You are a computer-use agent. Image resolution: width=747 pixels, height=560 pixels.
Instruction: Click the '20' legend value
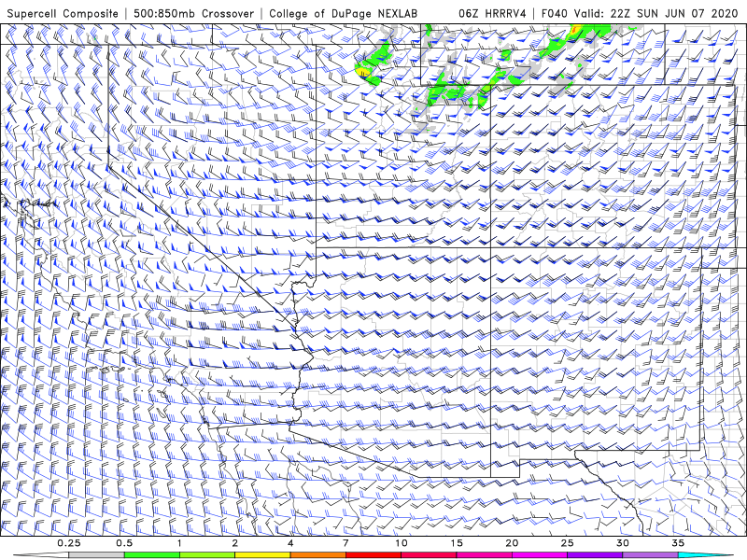512,543
